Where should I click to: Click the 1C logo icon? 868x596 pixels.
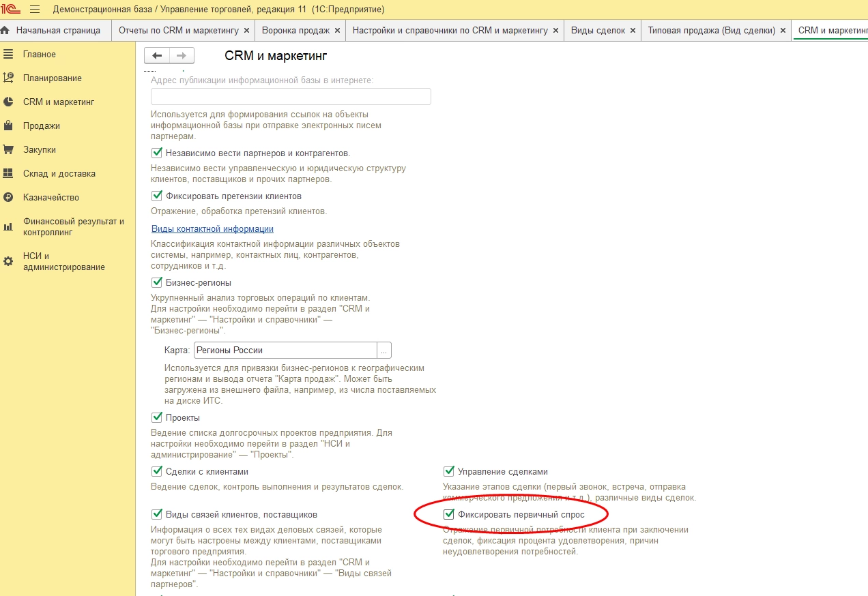click(11, 10)
